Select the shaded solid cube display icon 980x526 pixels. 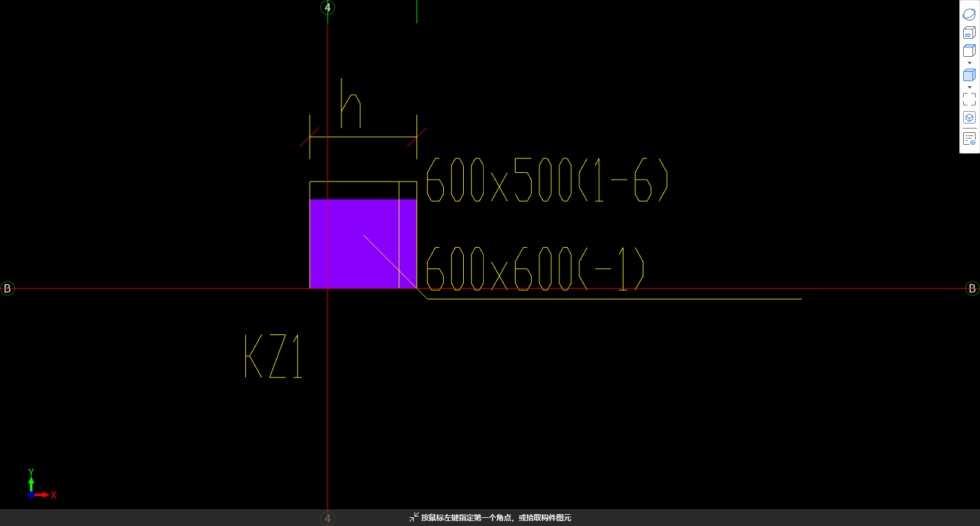(x=969, y=75)
